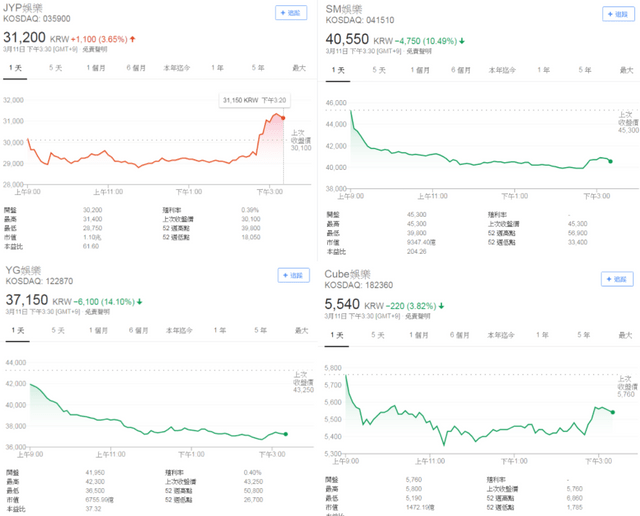Image resolution: width=640 pixels, height=516 pixels.
Task: Select the 5 天 tab on JYP chart
Action: 54,66
